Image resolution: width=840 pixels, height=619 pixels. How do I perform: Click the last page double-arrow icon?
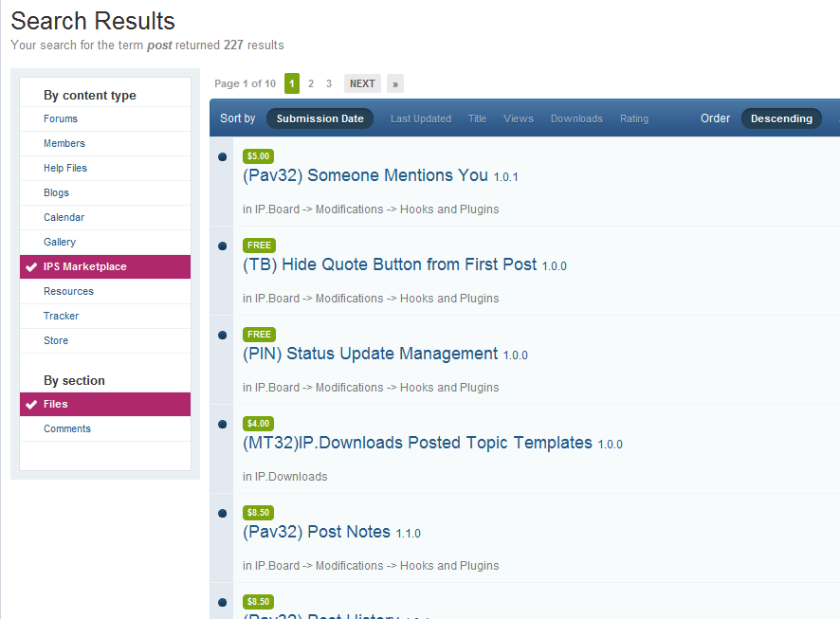coord(395,83)
